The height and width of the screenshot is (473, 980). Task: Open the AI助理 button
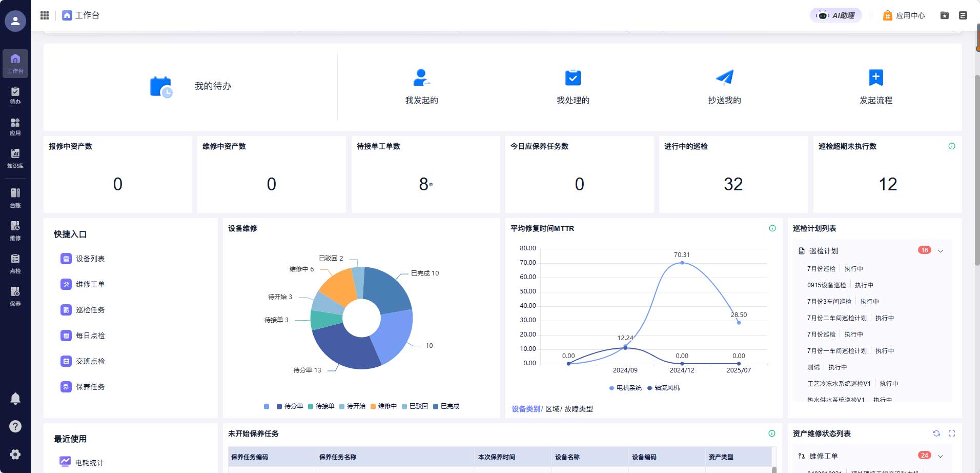point(836,15)
